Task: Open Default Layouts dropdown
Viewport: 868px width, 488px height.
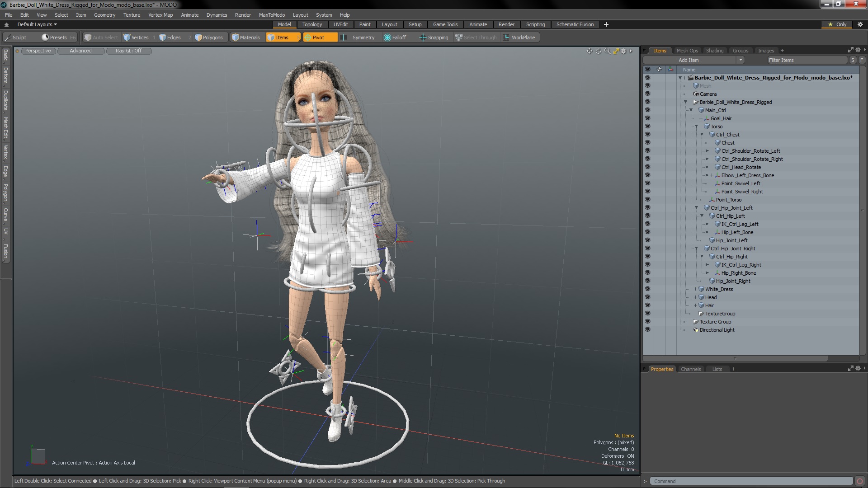Action: (x=37, y=24)
